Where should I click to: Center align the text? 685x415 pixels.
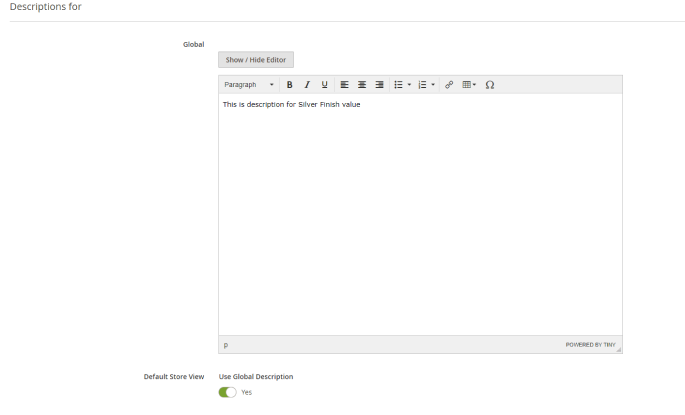[x=362, y=85]
